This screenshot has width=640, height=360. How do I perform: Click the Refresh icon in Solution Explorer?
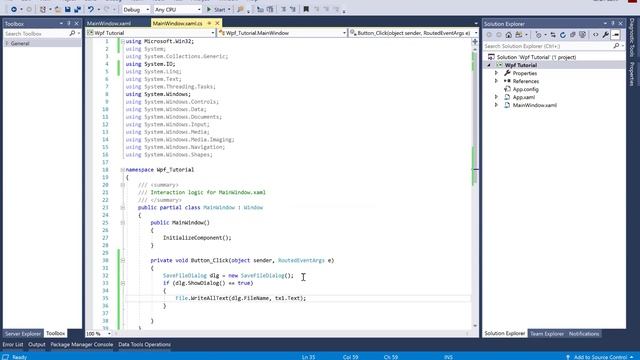563,35
